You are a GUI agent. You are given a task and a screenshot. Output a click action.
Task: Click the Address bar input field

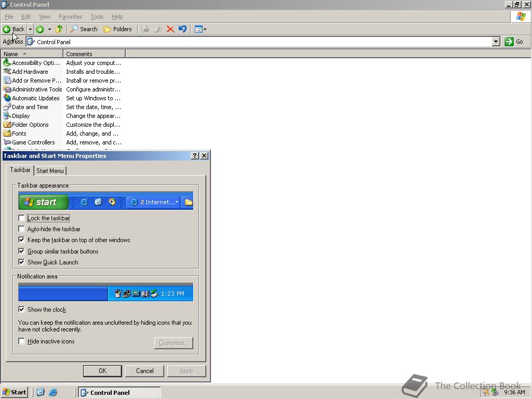(x=259, y=42)
